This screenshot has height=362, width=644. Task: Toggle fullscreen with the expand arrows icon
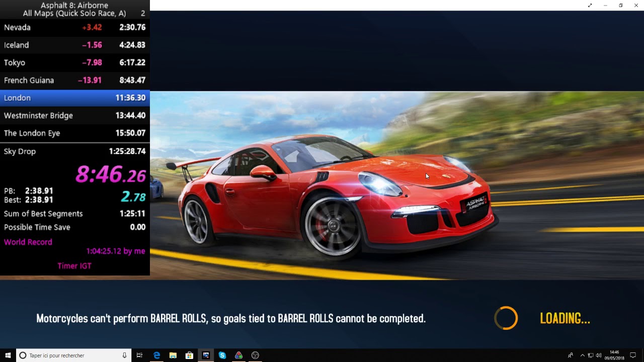(590, 6)
